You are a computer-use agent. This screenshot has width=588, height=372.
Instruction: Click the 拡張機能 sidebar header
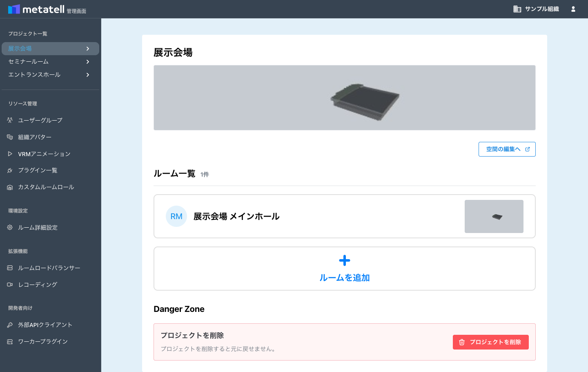click(x=18, y=251)
